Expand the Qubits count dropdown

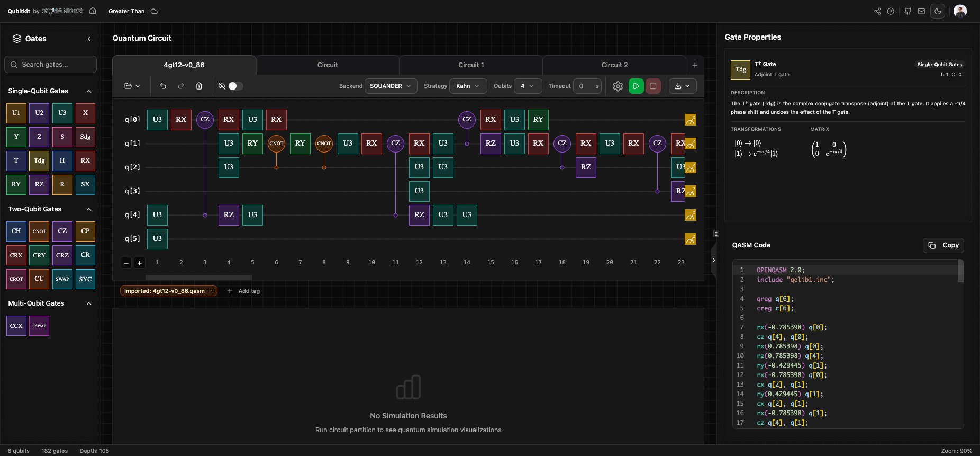(528, 86)
